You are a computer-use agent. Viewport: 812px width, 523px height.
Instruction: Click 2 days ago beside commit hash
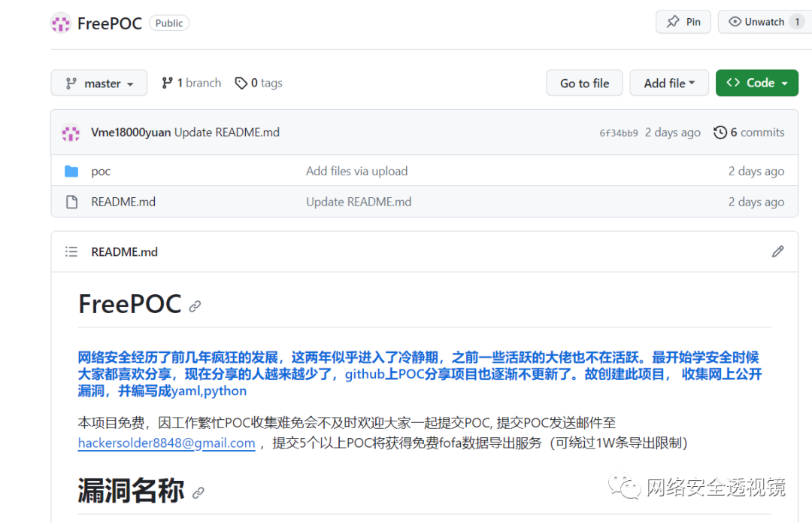[x=672, y=132]
